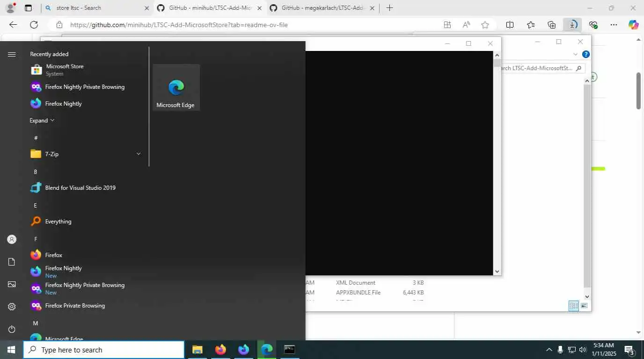Expand the File Explorer ribbon chevron
This screenshot has width=644, height=359.
click(576, 54)
